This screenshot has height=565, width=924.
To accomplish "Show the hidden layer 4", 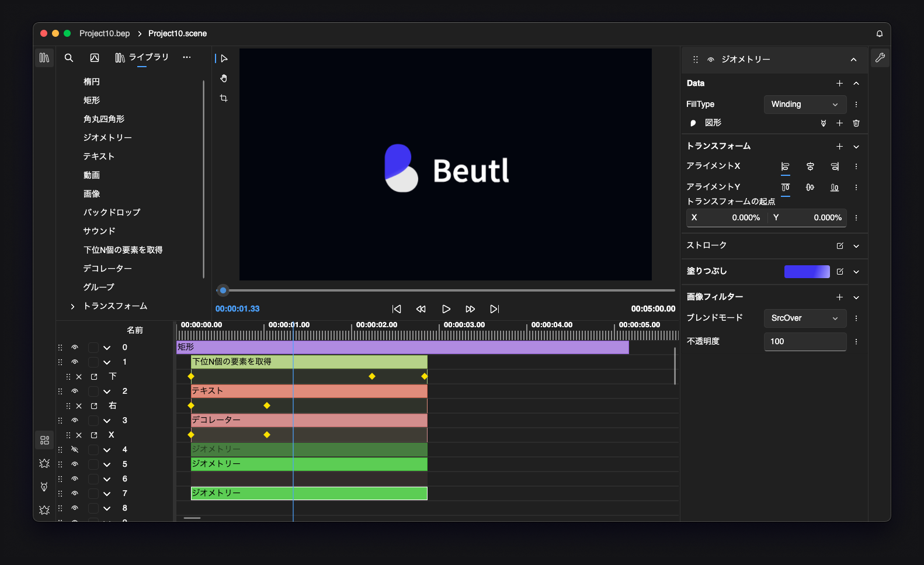I will [x=75, y=450].
